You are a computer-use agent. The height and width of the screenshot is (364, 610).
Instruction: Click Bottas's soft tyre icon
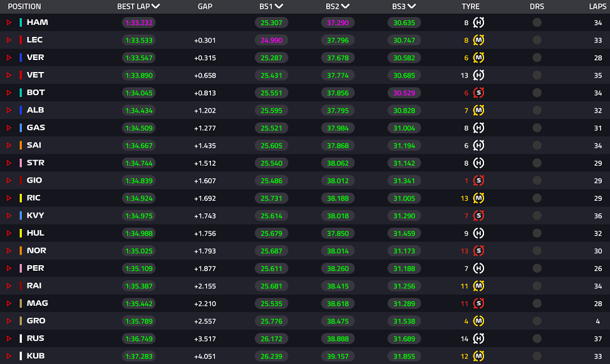click(x=478, y=93)
